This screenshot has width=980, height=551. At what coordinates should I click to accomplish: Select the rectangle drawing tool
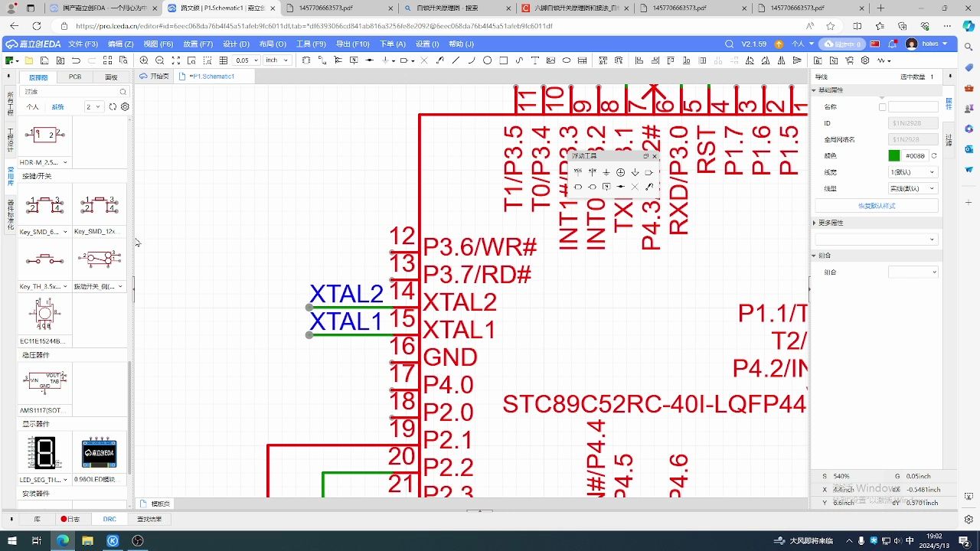point(504,60)
